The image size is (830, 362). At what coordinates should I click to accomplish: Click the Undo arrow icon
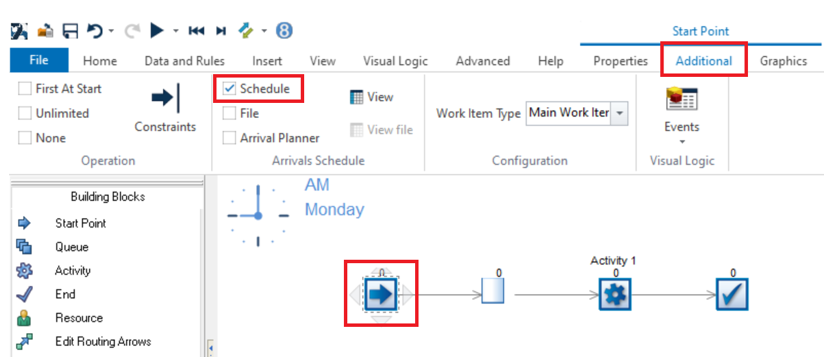click(95, 31)
